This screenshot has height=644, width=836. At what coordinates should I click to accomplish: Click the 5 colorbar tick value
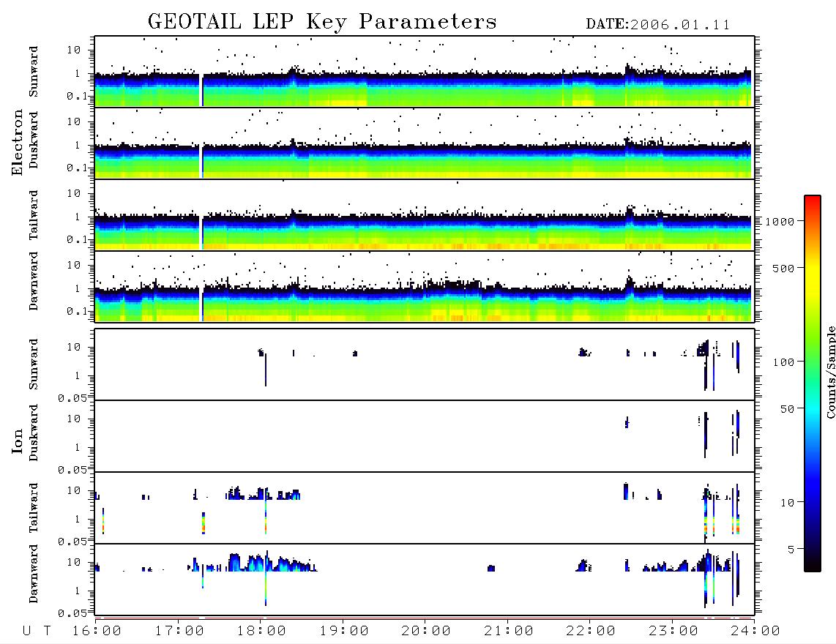point(791,550)
